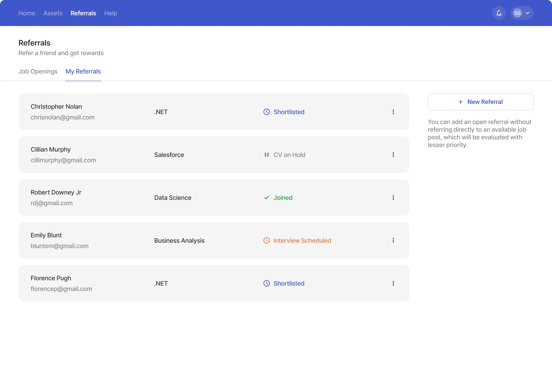Click Shortlisted status on Christopher Nolan row
Viewport: 552px width, 392px height.
click(x=289, y=112)
